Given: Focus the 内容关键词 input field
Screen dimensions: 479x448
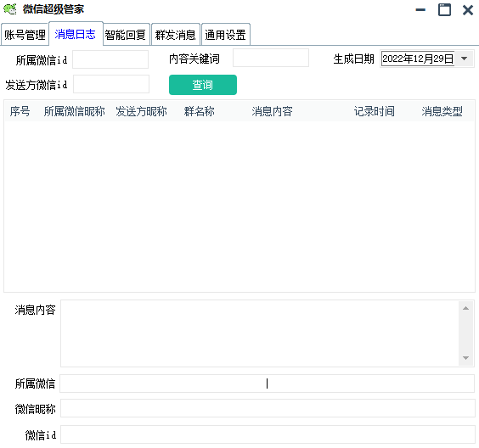Looking at the screenshot, I should pyautogui.click(x=271, y=58).
